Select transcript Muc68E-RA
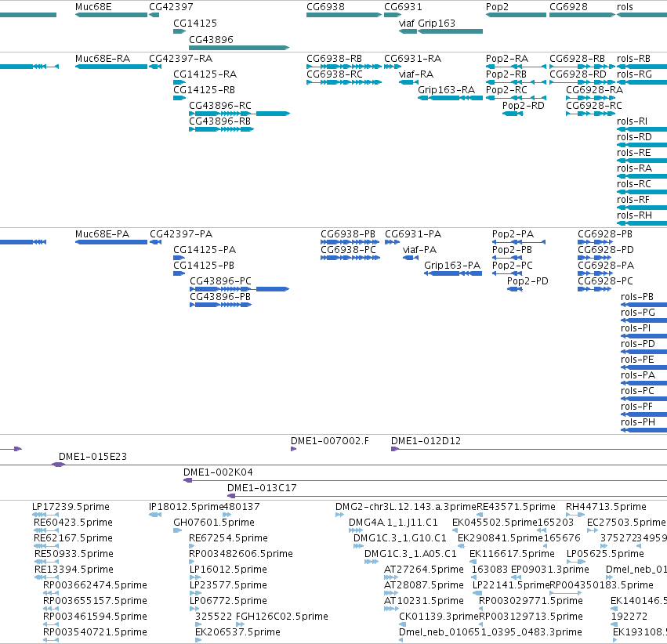667x644 pixels. [102, 58]
